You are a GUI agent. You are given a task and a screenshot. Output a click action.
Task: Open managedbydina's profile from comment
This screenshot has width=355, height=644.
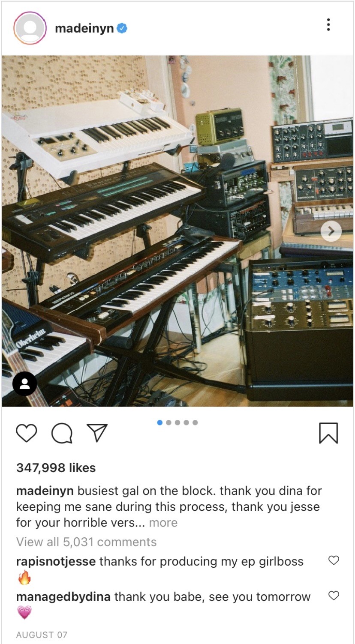click(63, 596)
